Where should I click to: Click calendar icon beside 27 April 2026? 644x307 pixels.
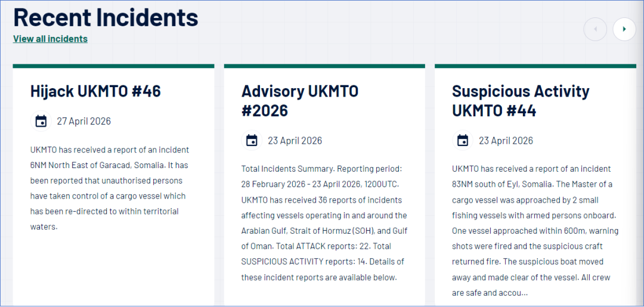(x=41, y=122)
